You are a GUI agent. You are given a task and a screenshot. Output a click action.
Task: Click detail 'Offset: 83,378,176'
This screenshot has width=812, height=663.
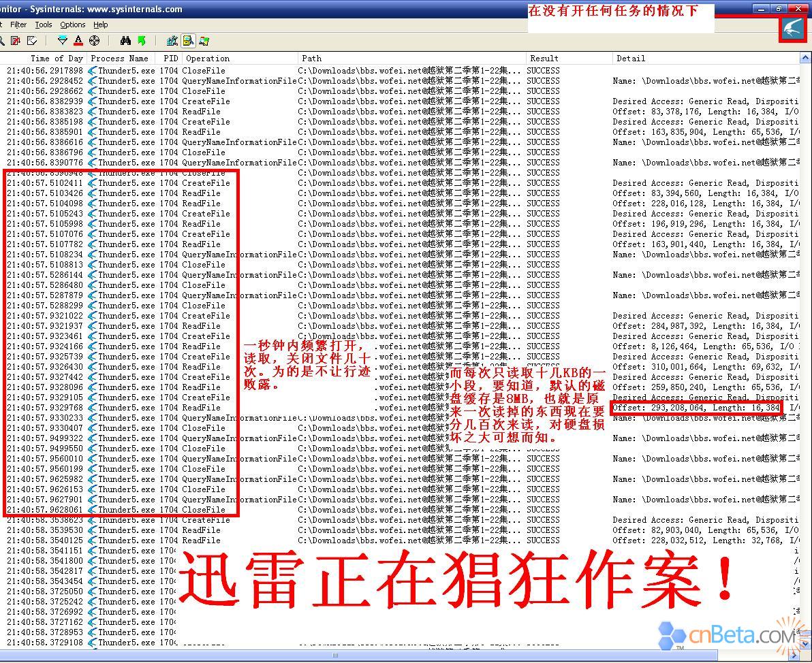pos(656,112)
